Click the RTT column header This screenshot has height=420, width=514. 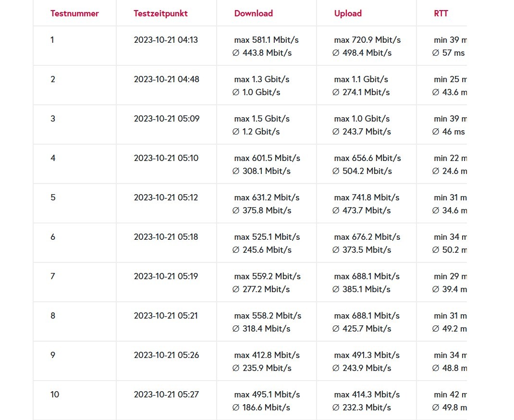point(441,13)
